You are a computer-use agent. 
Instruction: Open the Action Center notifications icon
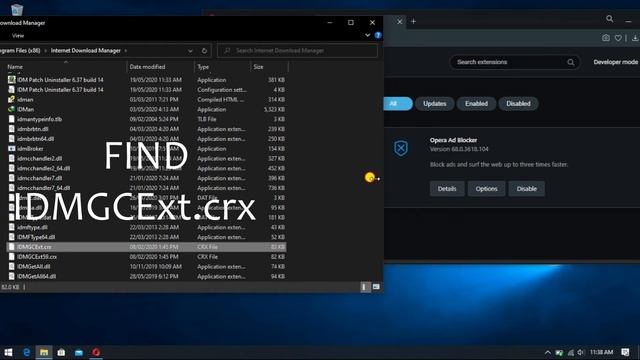[625, 352]
